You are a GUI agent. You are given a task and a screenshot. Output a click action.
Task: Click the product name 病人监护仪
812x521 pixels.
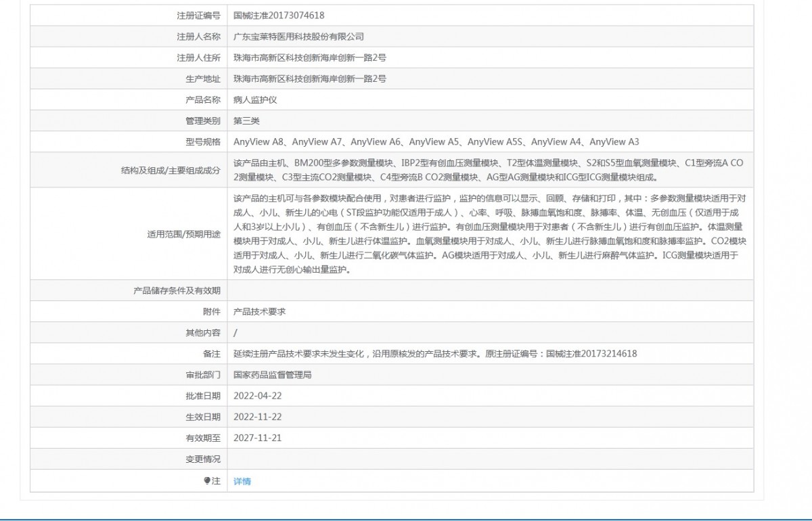(255, 99)
